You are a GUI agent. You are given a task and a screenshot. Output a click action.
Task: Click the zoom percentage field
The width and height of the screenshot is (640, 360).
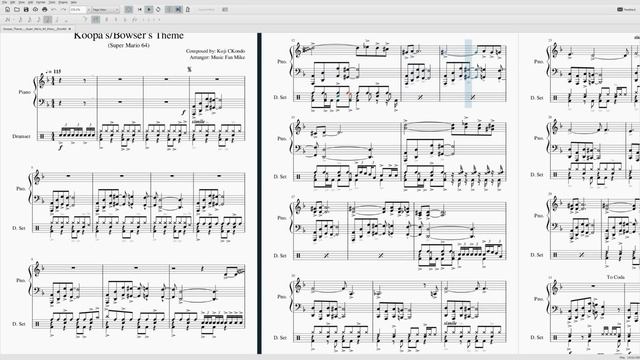pyautogui.click(x=78, y=9)
